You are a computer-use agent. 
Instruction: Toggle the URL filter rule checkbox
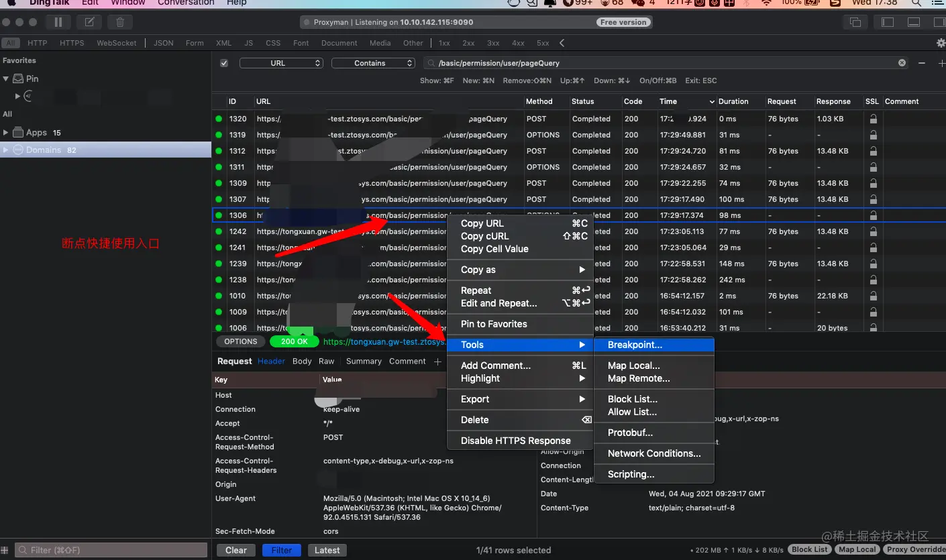(224, 63)
